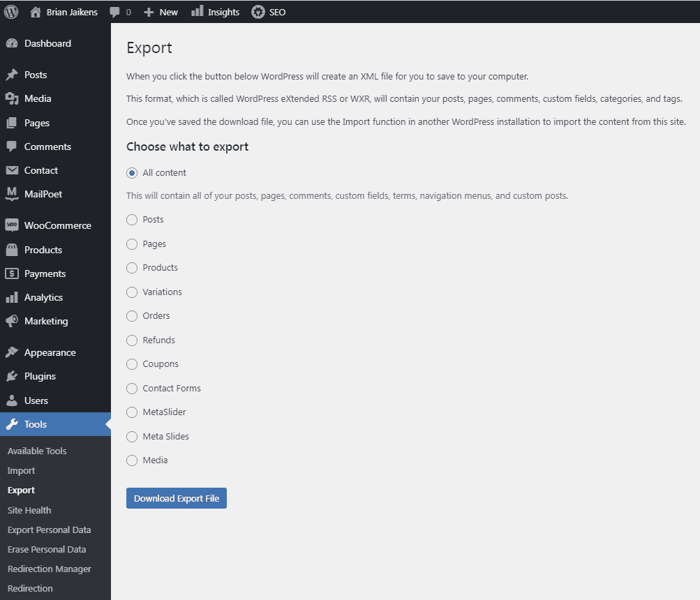Viewport: 700px width, 600px height.
Task: Open the WooCommerce menu label
Action: tap(58, 225)
